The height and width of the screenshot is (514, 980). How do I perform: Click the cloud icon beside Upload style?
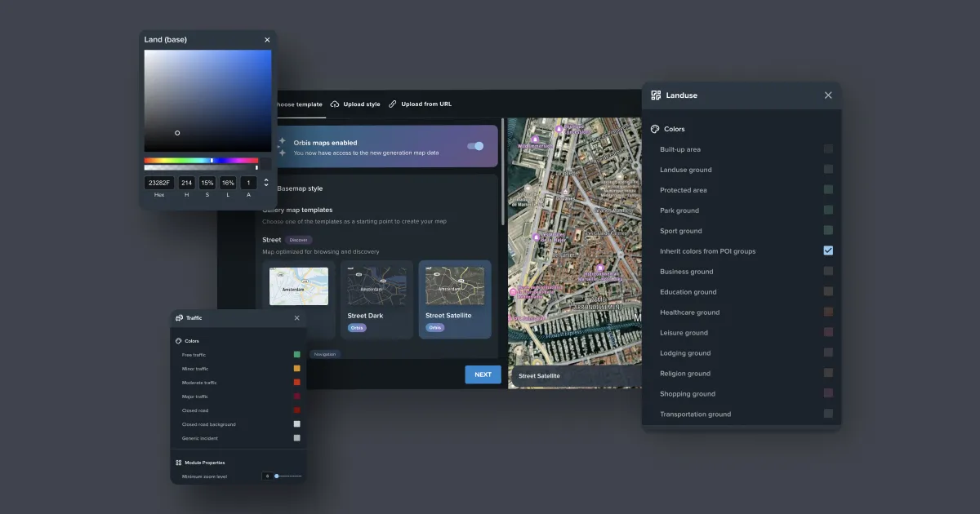click(335, 104)
